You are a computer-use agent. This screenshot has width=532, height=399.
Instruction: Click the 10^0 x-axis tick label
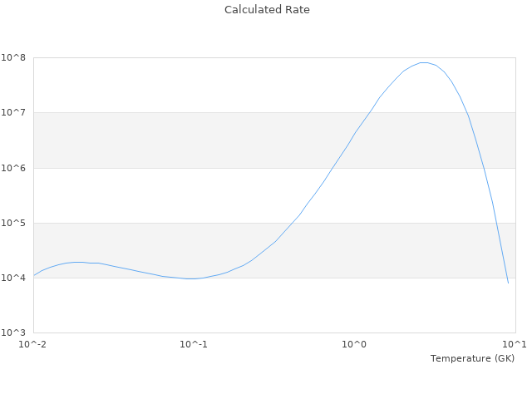(x=355, y=344)
